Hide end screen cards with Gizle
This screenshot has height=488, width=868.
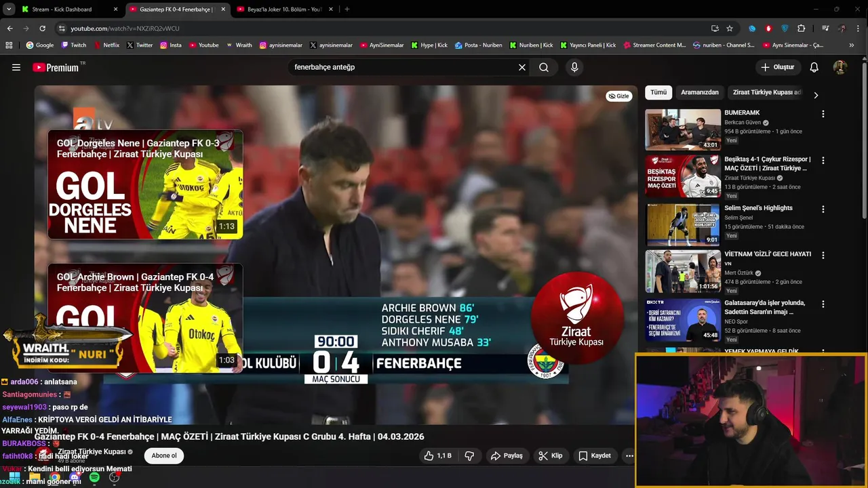(x=618, y=96)
